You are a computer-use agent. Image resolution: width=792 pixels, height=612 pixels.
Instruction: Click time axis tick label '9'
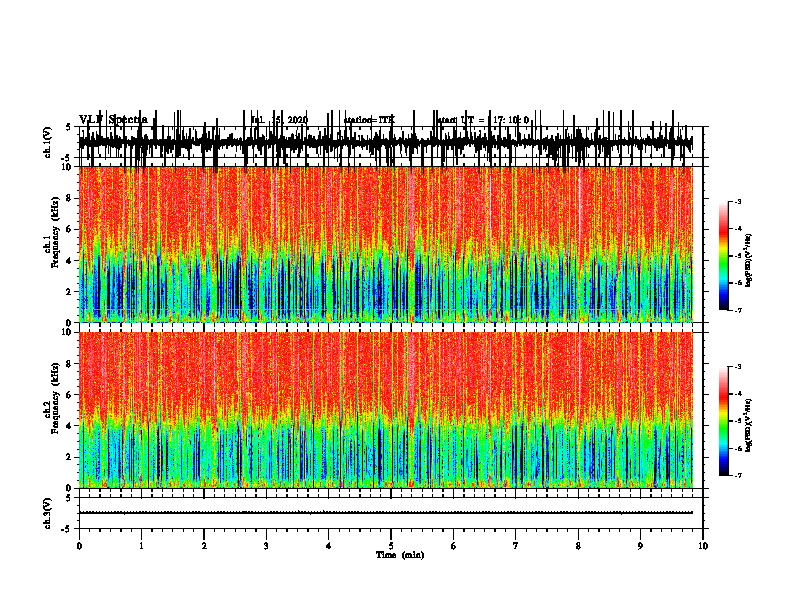(640, 546)
